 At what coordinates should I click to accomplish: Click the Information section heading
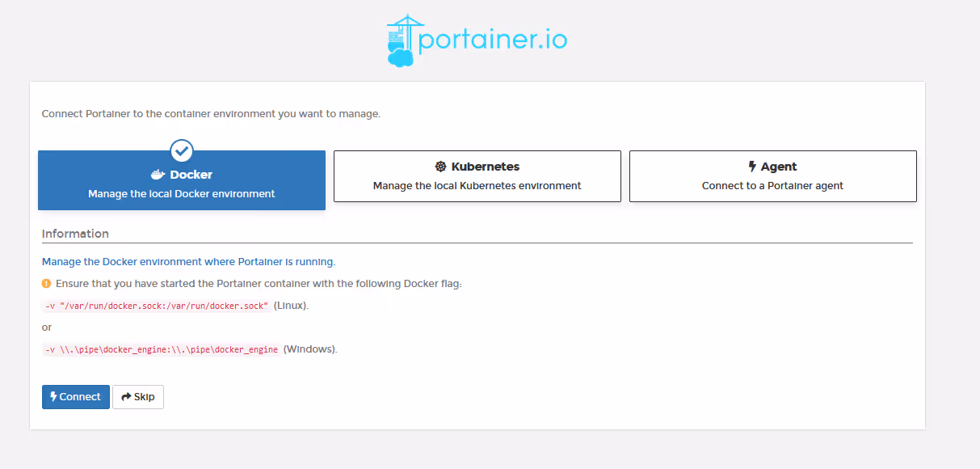tap(75, 234)
